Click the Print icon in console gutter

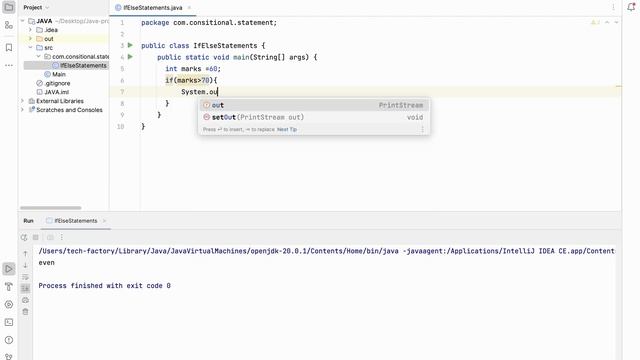click(x=25, y=300)
